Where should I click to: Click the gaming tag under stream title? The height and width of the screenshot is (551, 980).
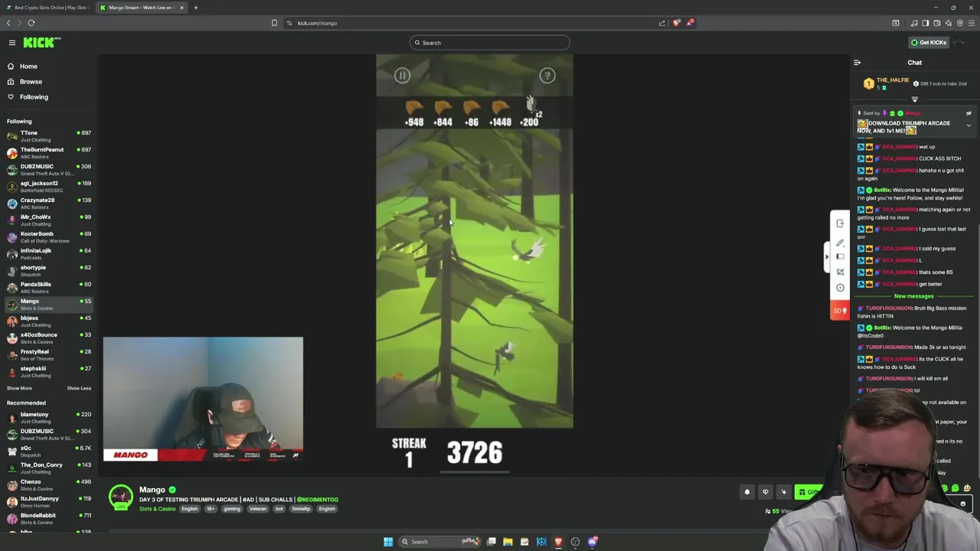point(232,509)
